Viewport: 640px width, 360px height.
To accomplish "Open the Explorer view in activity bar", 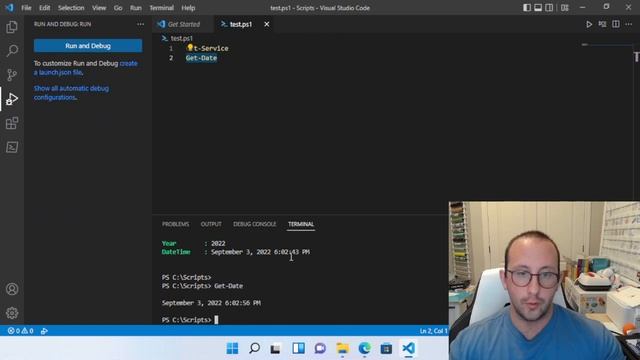I will [x=12, y=27].
